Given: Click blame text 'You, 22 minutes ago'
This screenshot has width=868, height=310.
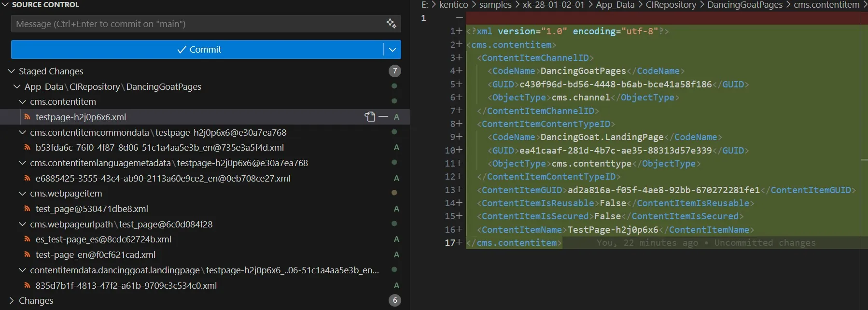Looking at the screenshot, I should click(647, 243).
